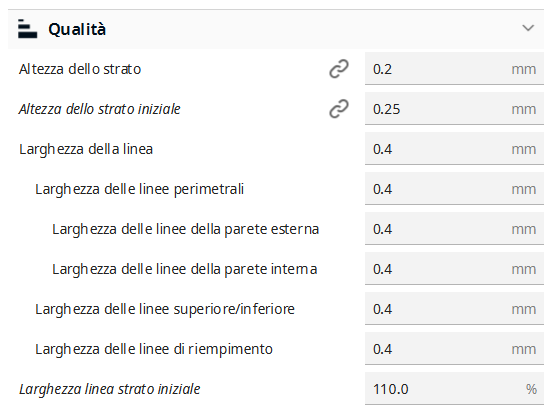Screen dimensions: 547x408
Task: Select Larghezza delle linee della parete esterna label
Action: pyautogui.click(x=186, y=229)
